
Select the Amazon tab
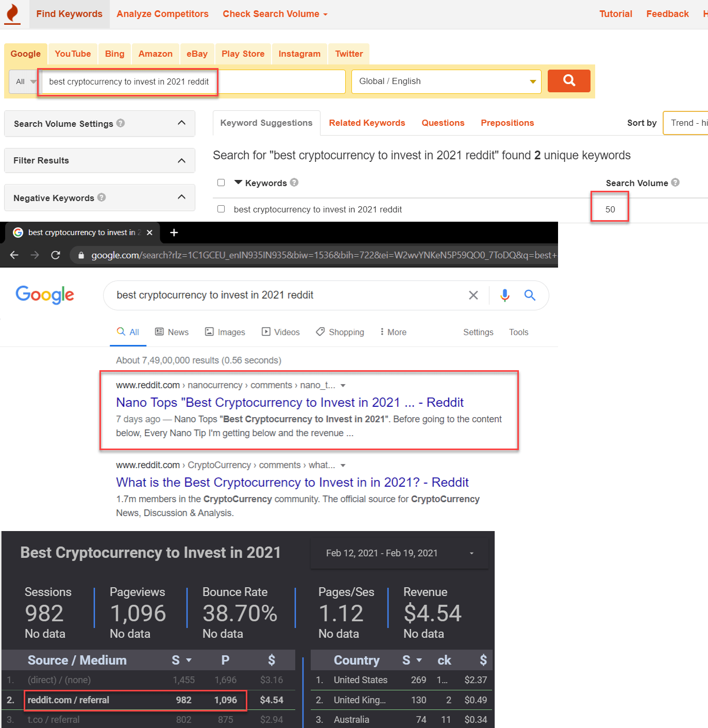pyautogui.click(x=155, y=54)
